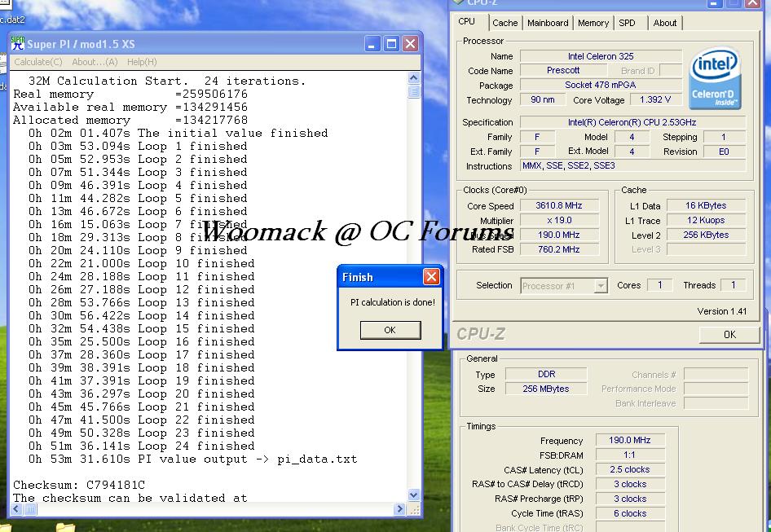771x532 pixels.
Task: Click the Super PI application icon in title bar
Action: pos(18,43)
